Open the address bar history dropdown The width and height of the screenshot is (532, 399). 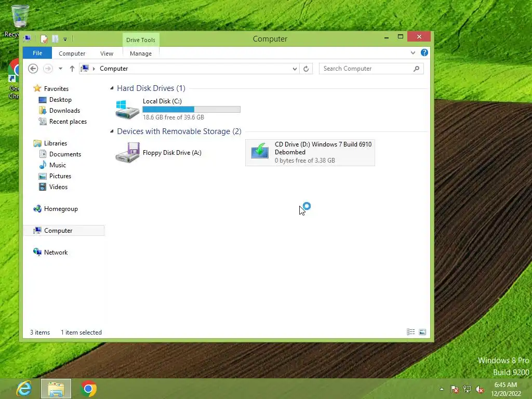point(295,69)
